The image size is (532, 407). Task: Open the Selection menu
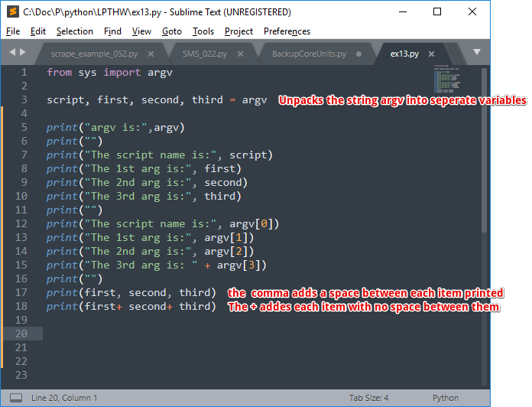pos(75,31)
